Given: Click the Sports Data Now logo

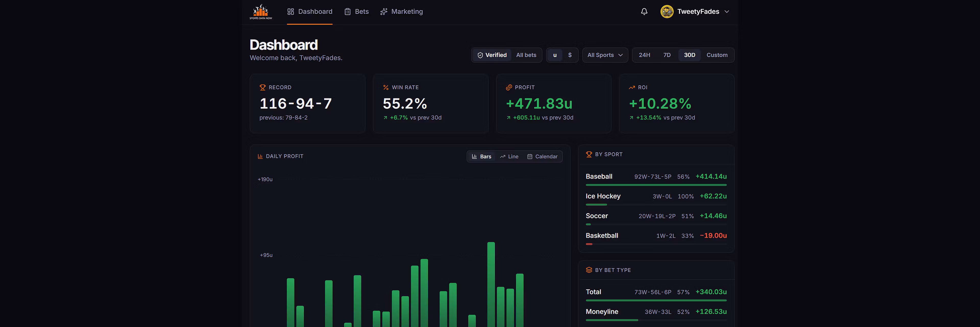Looking at the screenshot, I should (x=261, y=12).
